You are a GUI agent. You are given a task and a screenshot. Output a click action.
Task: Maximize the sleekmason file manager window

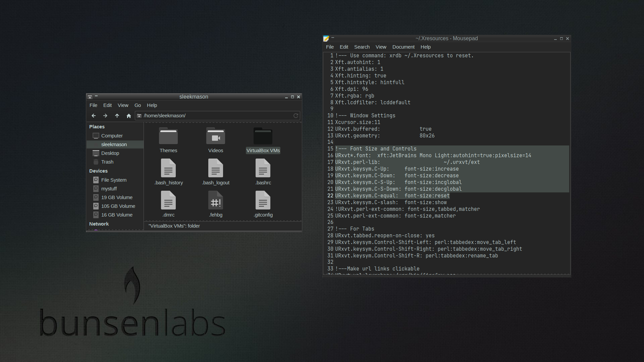point(292,97)
